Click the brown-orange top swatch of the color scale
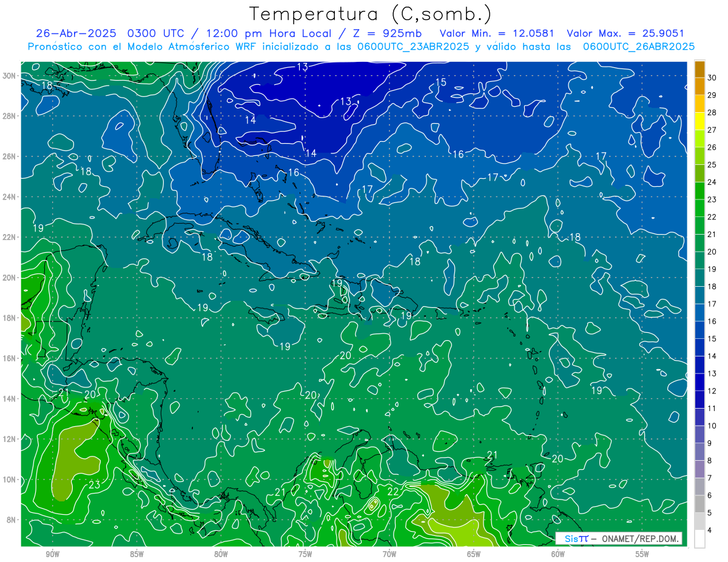The image size is (728, 562). 699,69
